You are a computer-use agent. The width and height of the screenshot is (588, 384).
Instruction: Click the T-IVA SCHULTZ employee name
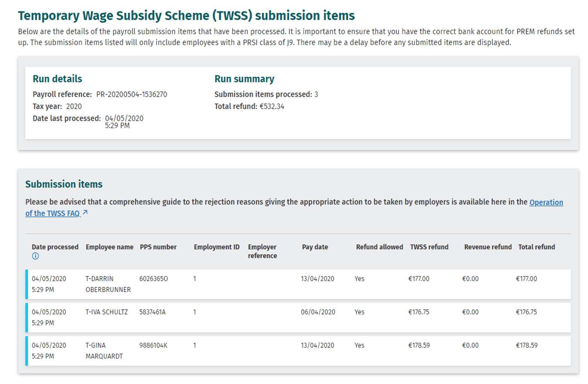106,312
